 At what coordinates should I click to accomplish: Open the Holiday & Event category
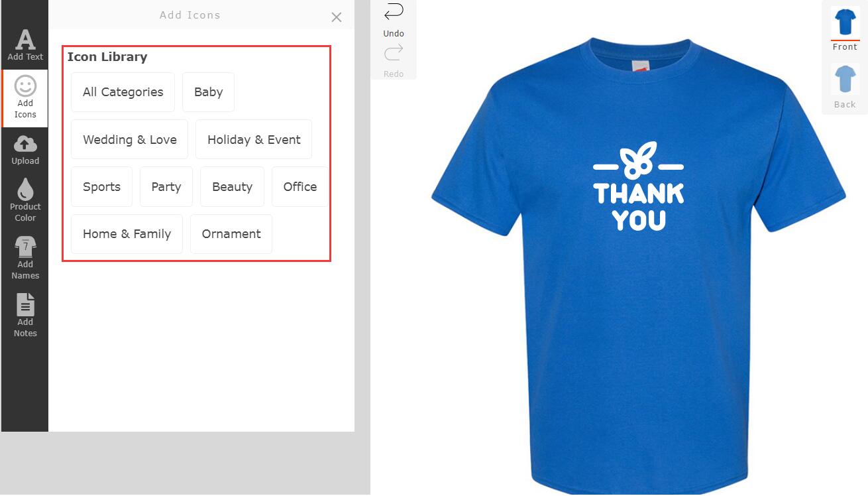tap(254, 140)
